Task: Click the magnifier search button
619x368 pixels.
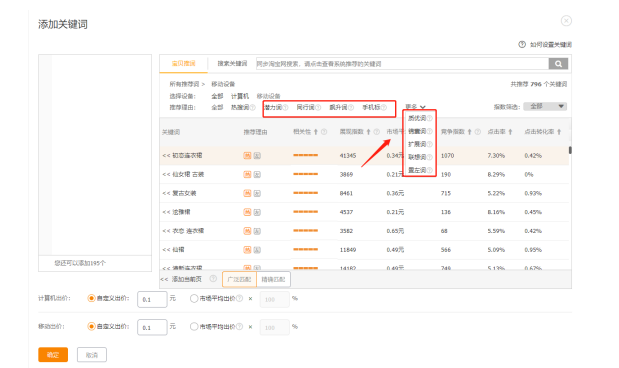Action: click(x=558, y=64)
